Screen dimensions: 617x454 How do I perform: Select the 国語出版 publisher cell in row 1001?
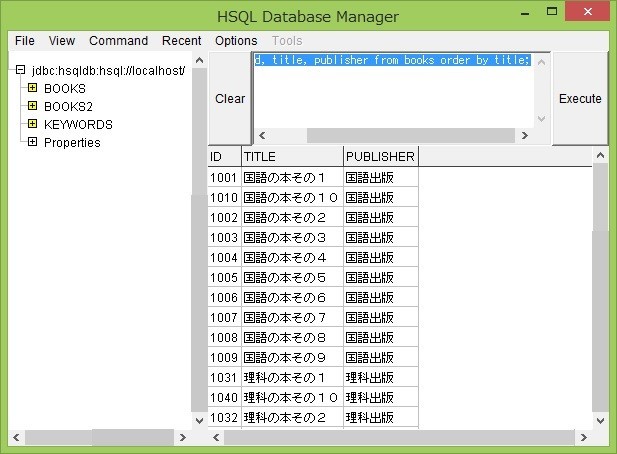[x=381, y=177]
